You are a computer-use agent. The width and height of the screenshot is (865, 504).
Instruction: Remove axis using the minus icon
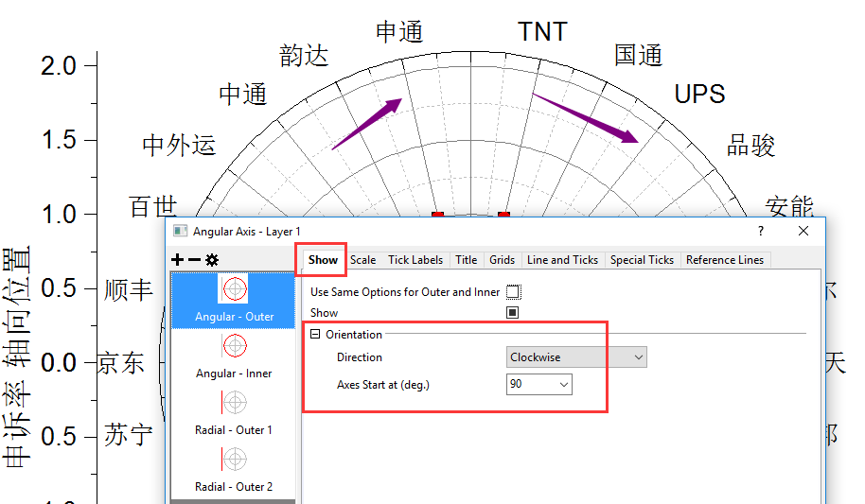[194, 260]
